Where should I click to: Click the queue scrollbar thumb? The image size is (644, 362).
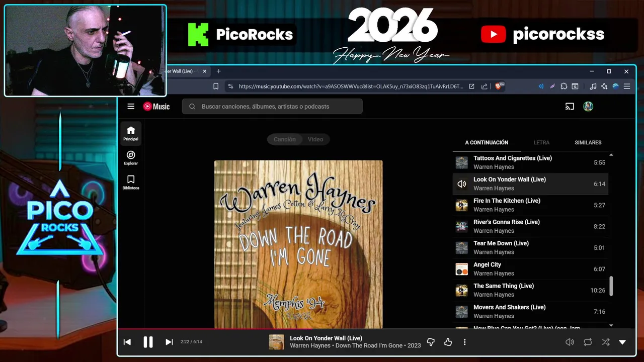click(x=611, y=286)
